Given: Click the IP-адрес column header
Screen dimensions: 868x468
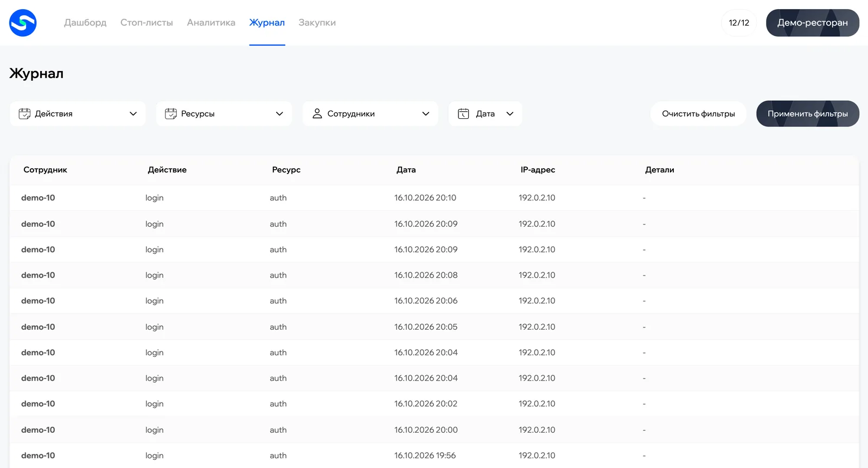Looking at the screenshot, I should [x=538, y=170].
